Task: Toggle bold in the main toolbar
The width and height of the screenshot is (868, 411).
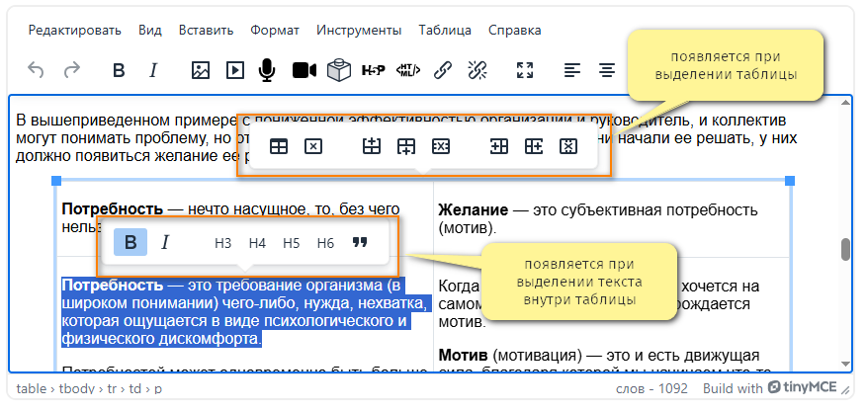Action: tap(119, 70)
